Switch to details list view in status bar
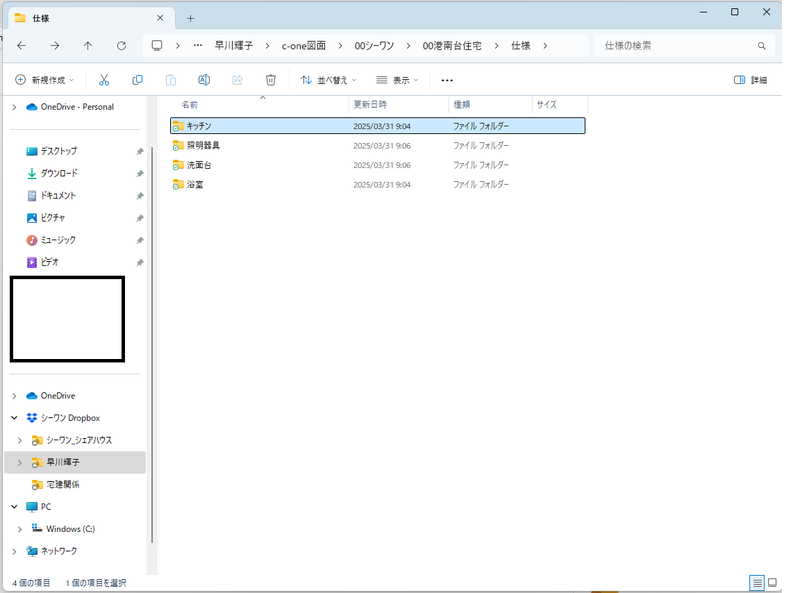The image size is (800, 593). pos(757,582)
